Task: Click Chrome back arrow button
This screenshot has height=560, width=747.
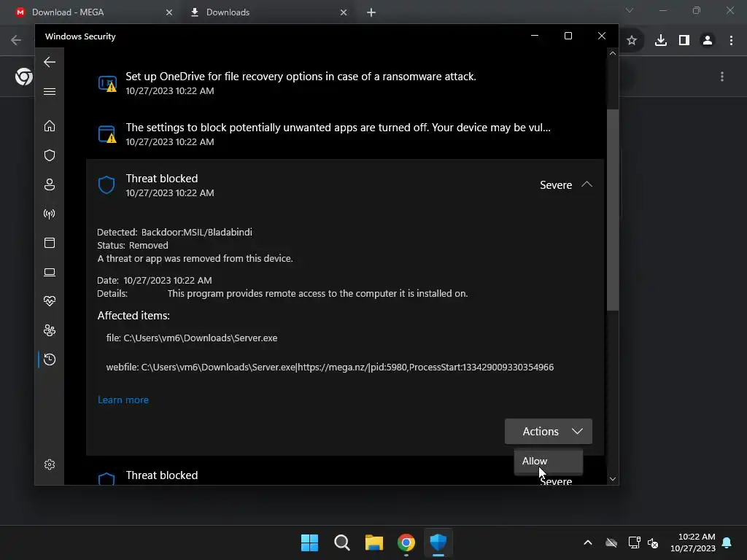Action: (x=16, y=40)
